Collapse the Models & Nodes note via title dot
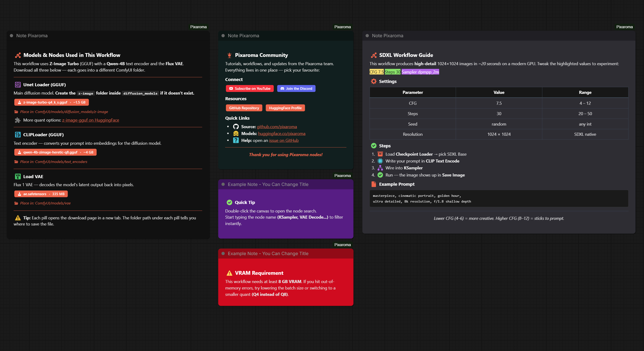 11,36
